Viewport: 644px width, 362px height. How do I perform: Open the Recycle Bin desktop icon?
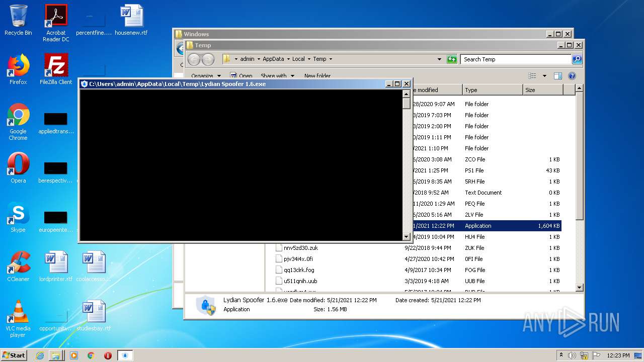point(18,20)
